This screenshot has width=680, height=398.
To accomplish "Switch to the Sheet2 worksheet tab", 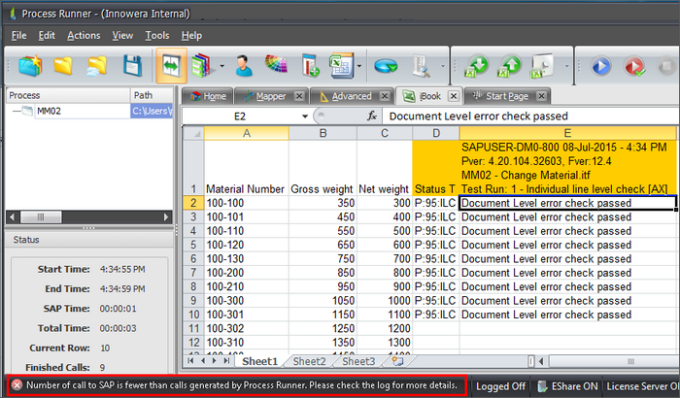I will (x=309, y=361).
